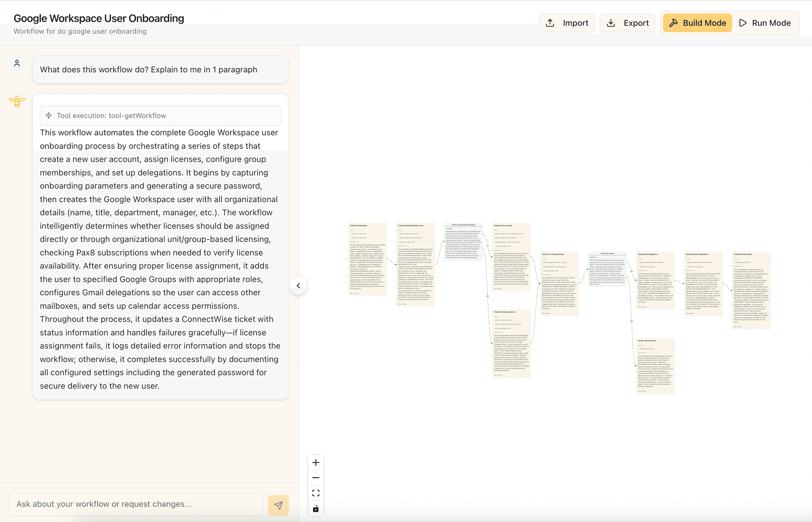Click the bee assistant avatar icon
Image resolution: width=812 pixels, height=522 pixels.
click(x=17, y=101)
